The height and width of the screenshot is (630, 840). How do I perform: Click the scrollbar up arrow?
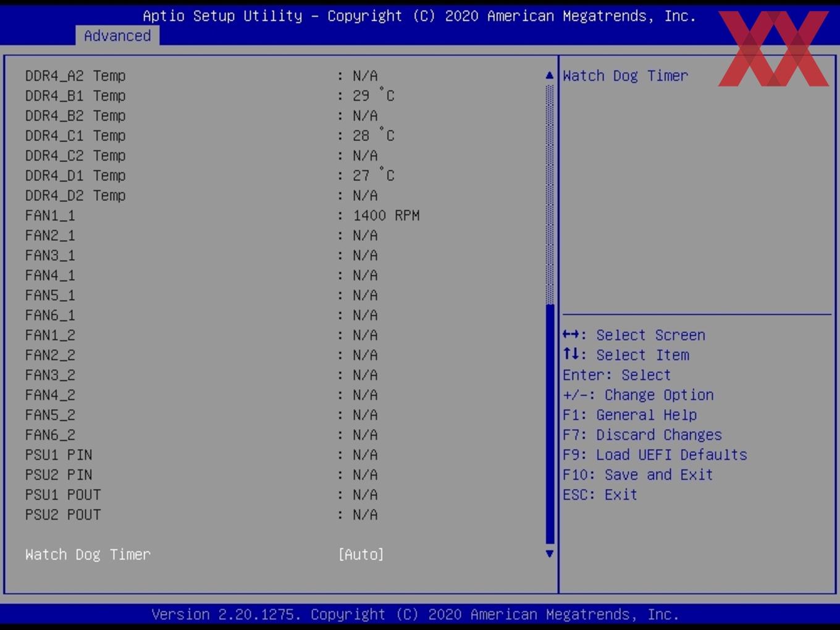[550, 75]
